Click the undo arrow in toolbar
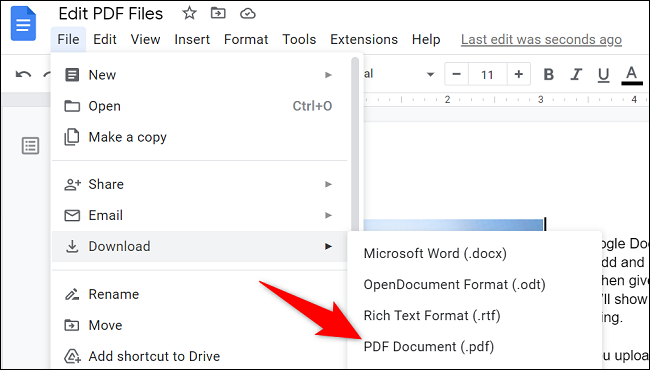 click(x=23, y=75)
